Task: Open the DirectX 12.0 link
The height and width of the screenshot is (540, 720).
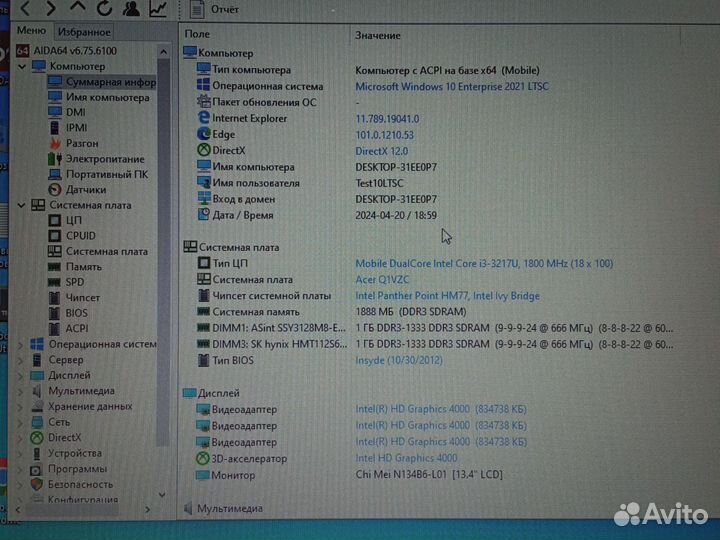Action: 382,151
